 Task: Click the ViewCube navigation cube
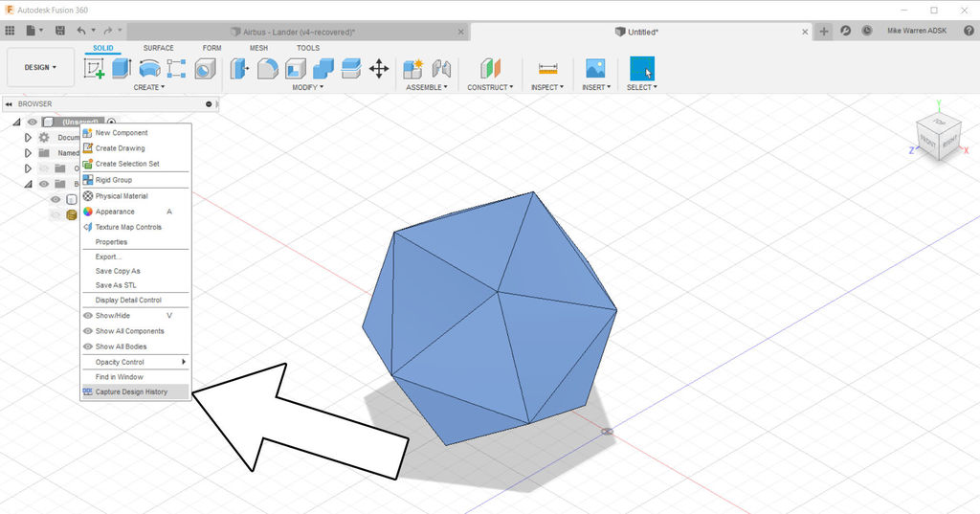click(939, 138)
